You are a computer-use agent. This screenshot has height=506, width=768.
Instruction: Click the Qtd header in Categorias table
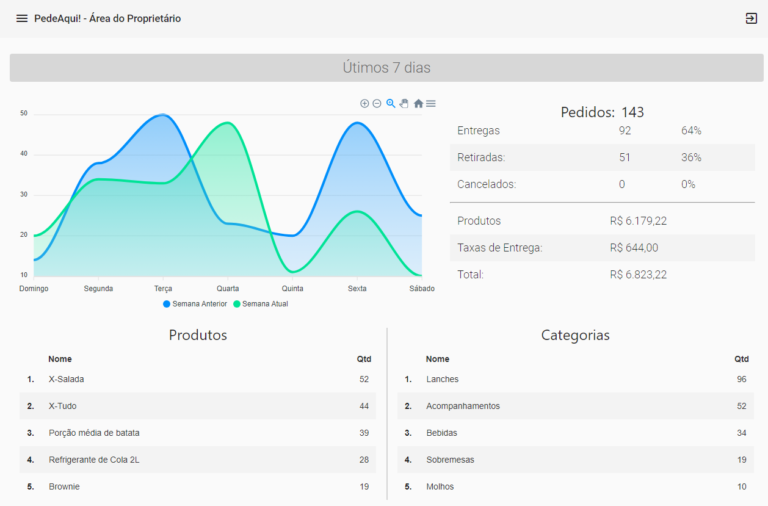[x=741, y=359]
